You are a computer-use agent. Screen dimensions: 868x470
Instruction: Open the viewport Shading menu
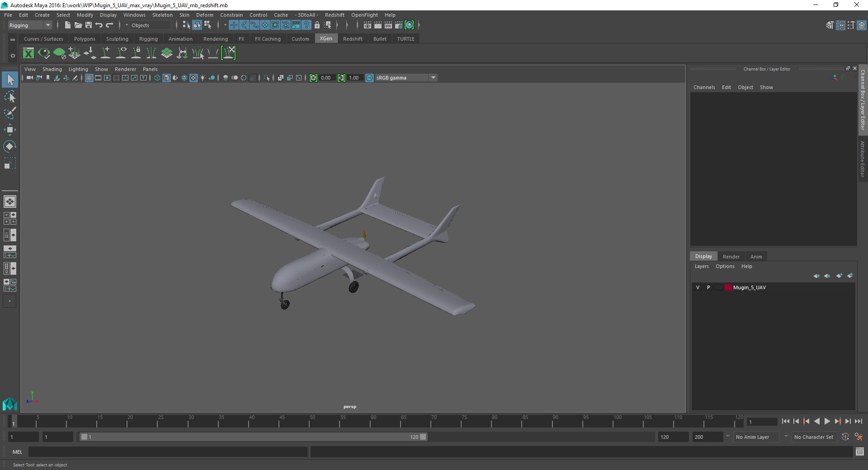click(x=52, y=69)
